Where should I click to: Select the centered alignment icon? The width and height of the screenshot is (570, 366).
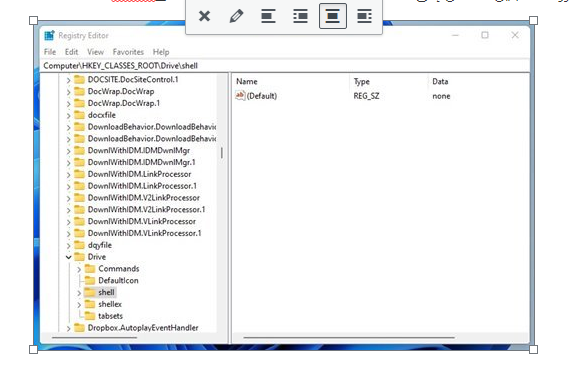pos(333,16)
